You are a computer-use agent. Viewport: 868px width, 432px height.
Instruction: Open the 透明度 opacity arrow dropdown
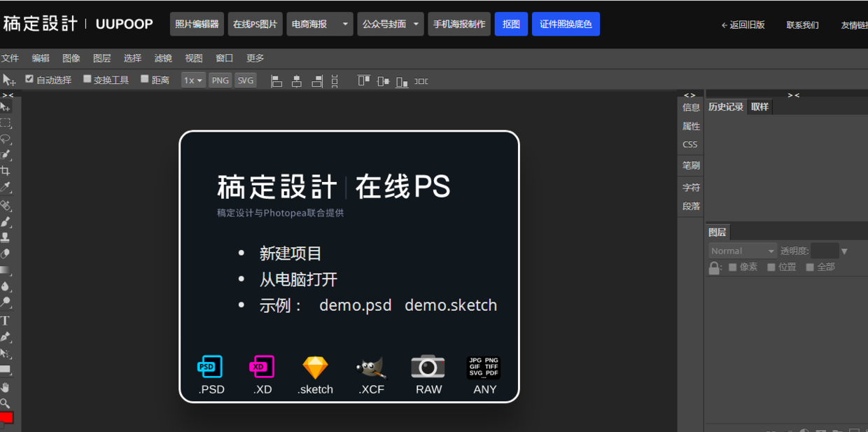pos(844,251)
